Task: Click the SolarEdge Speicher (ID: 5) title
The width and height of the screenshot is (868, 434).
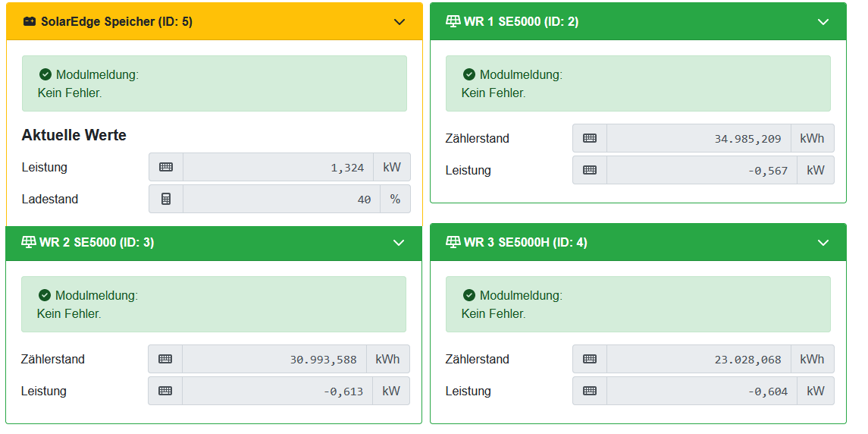Action: (x=117, y=22)
